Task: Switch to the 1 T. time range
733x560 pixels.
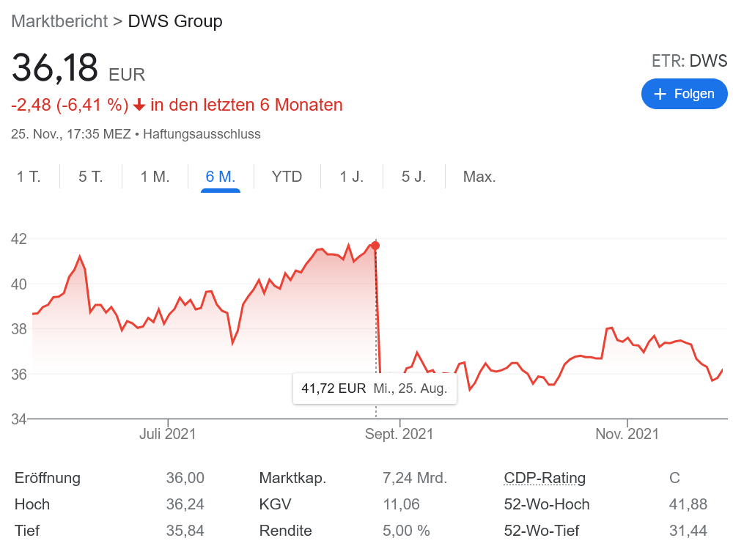Action: (x=28, y=176)
